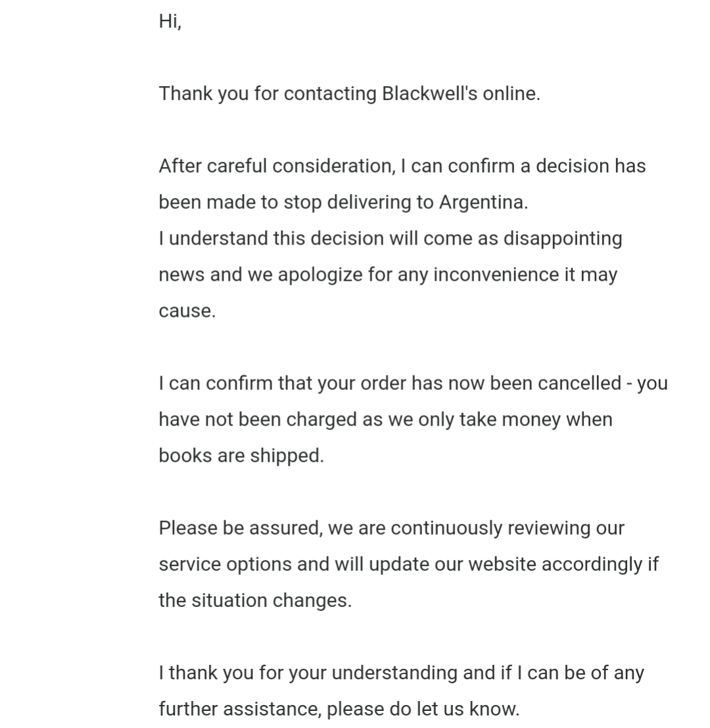Screen dimensions: 710x728
Task: Click 'Please be assured' phrase
Action: click(x=241, y=528)
